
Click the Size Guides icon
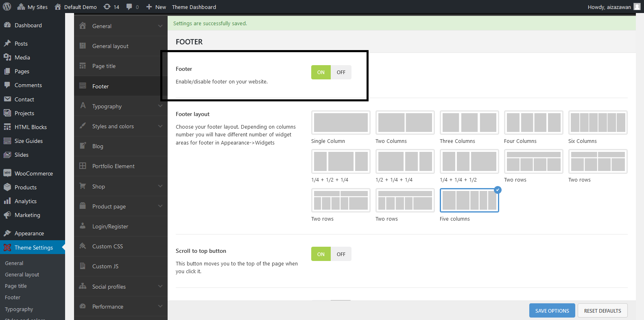(7, 141)
